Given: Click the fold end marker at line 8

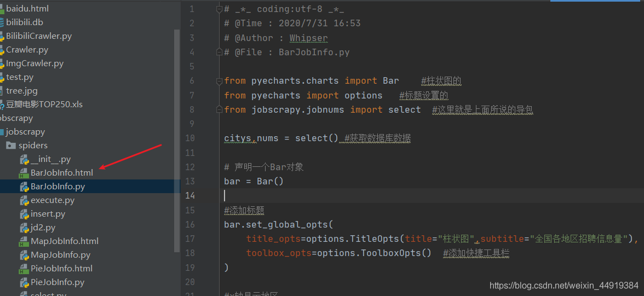Looking at the screenshot, I should tap(219, 109).
